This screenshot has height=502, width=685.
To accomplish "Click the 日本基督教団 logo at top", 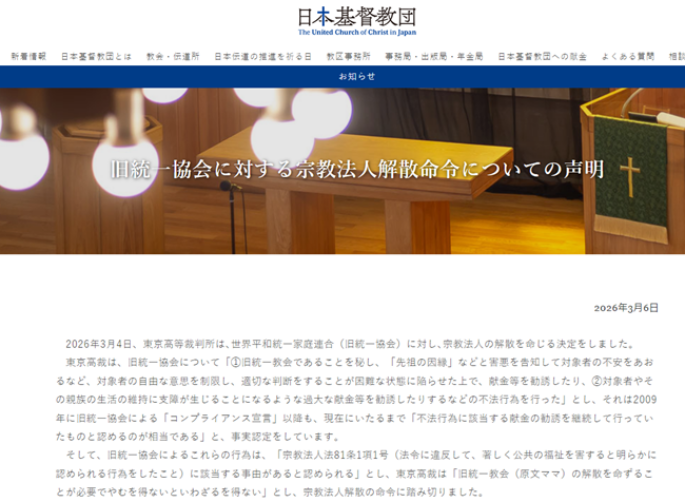I will click(356, 16).
